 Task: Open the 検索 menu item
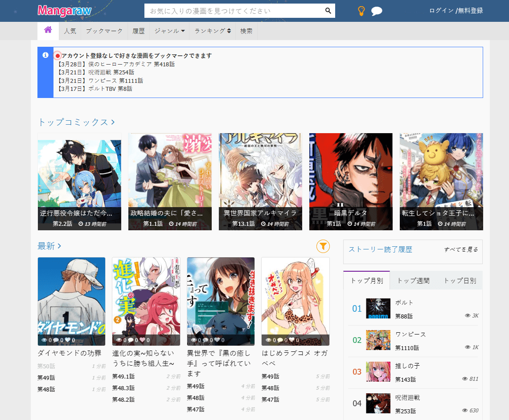pyautogui.click(x=246, y=31)
